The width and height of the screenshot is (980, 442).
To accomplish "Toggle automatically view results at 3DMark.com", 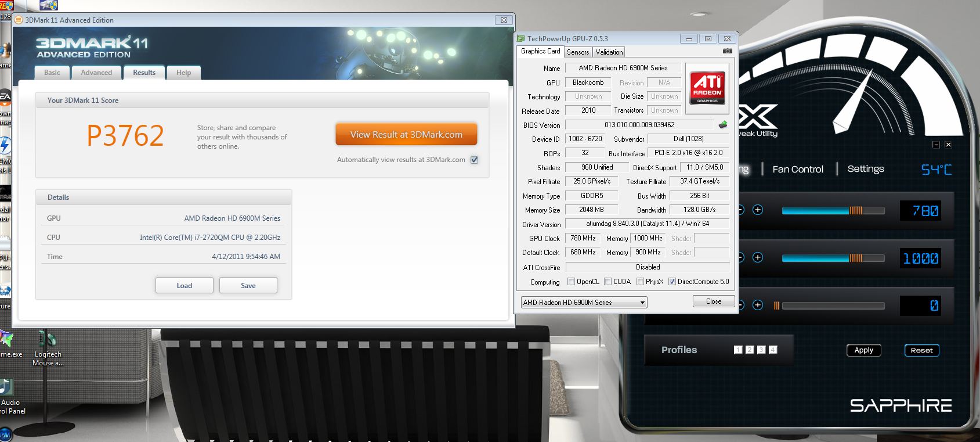I will point(475,160).
